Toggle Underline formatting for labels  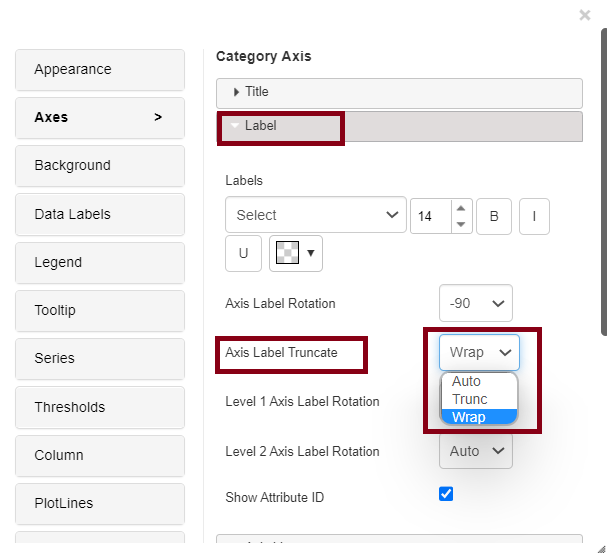pyautogui.click(x=243, y=253)
